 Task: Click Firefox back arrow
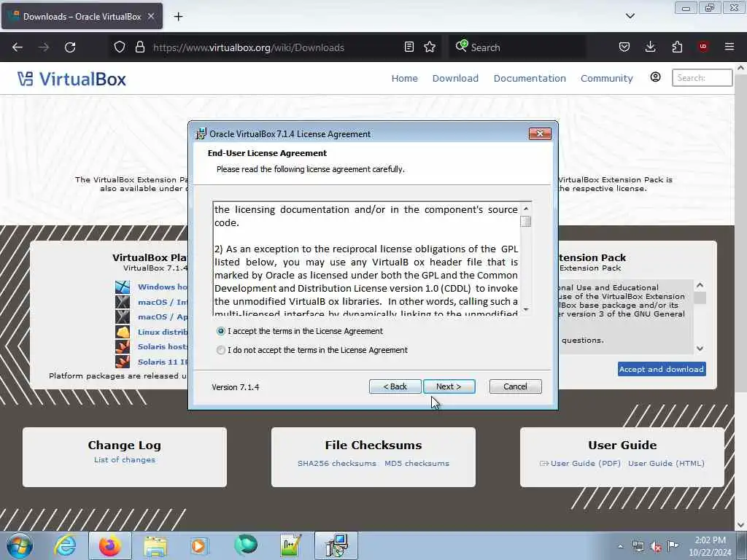18,47
